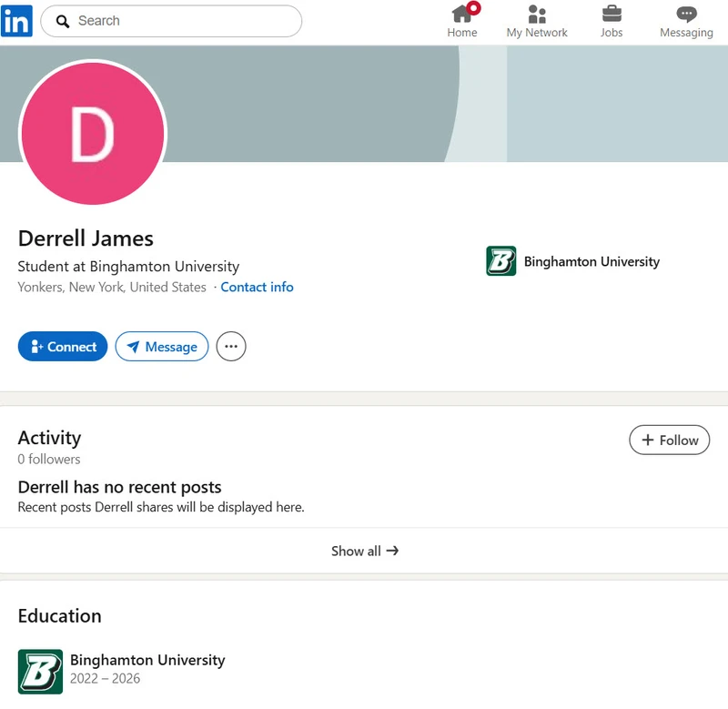View Derrell's pink profile picture
Screen dimensions: 728x709
(x=93, y=133)
